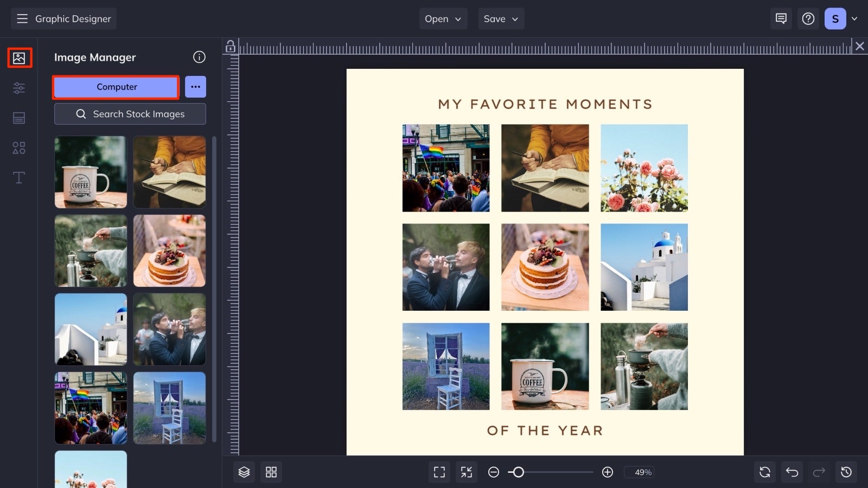Select the Text tool in the sidebar
The height and width of the screenshot is (488, 868).
[19, 177]
